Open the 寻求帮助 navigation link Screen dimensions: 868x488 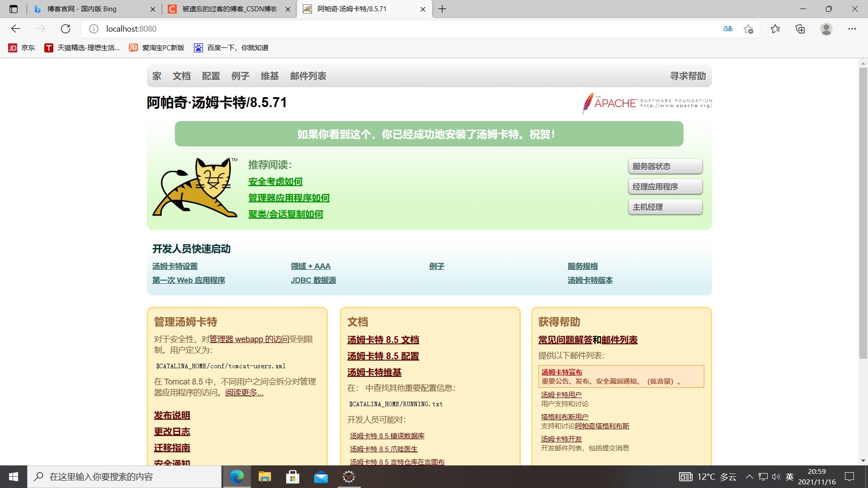point(688,76)
